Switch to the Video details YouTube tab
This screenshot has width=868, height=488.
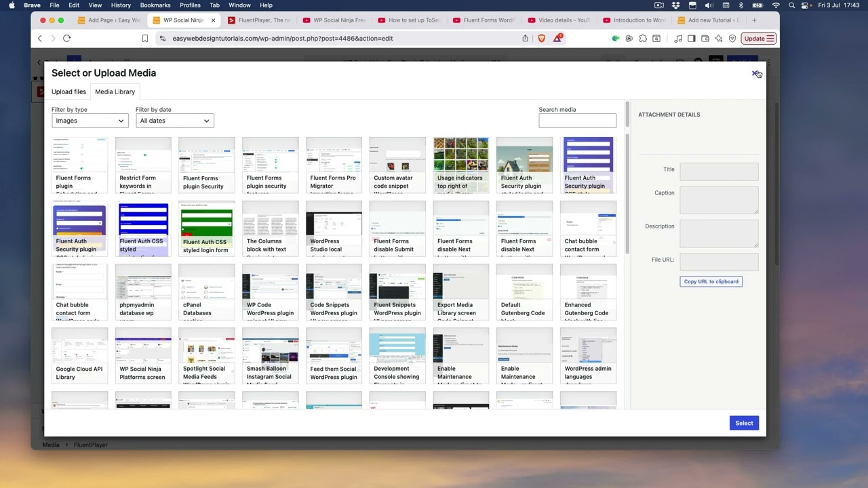point(558,20)
